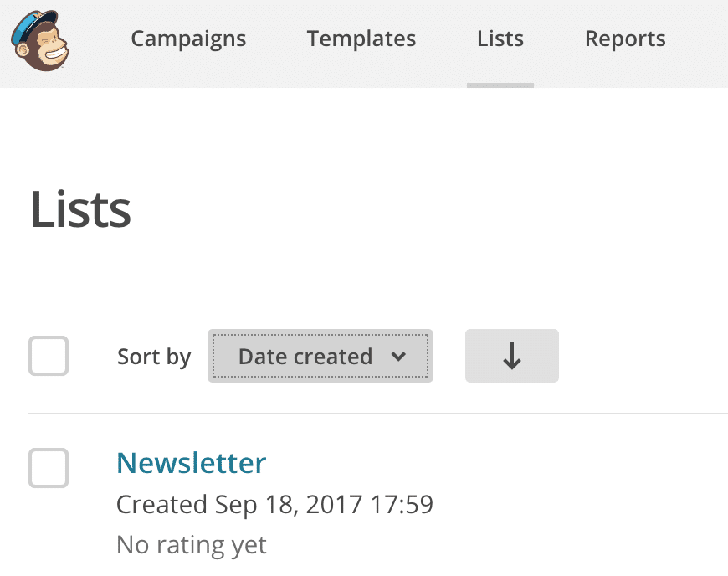Click the No rating yet text
This screenshot has width=728, height=576.
pos(192,544)
